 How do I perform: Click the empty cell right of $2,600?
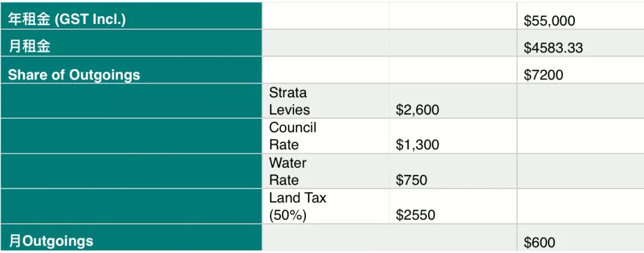tap(580, 101)
